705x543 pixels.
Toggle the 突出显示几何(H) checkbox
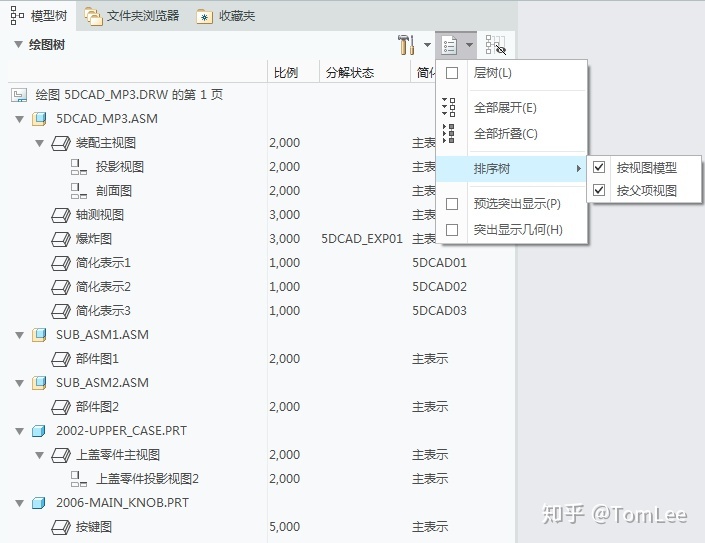(452, 230)
